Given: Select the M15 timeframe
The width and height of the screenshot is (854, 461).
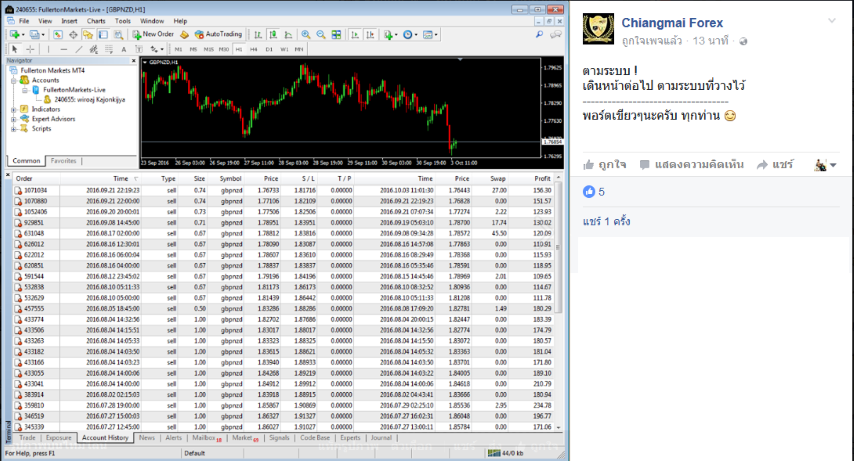Looking at the screenshot, I should tap(209, 49).
